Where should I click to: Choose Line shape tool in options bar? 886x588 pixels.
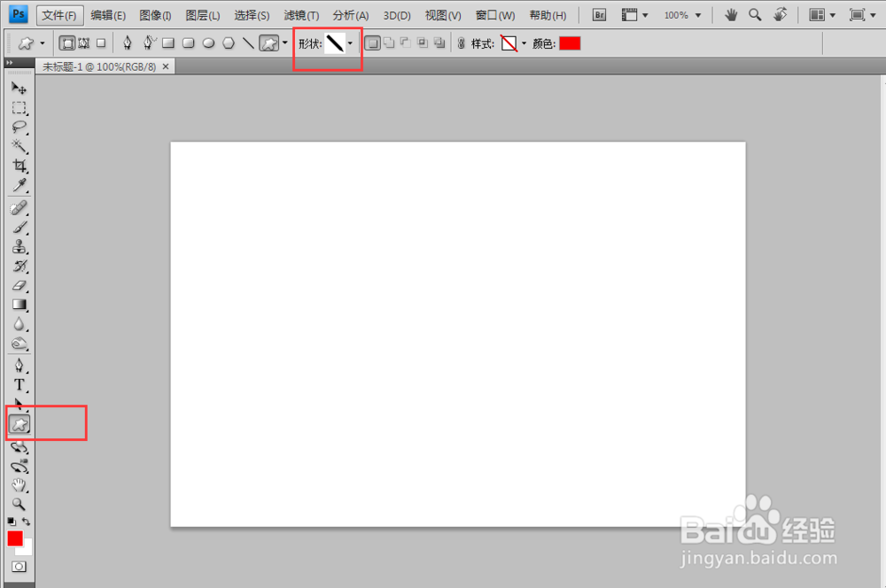[x=248, y=43]
